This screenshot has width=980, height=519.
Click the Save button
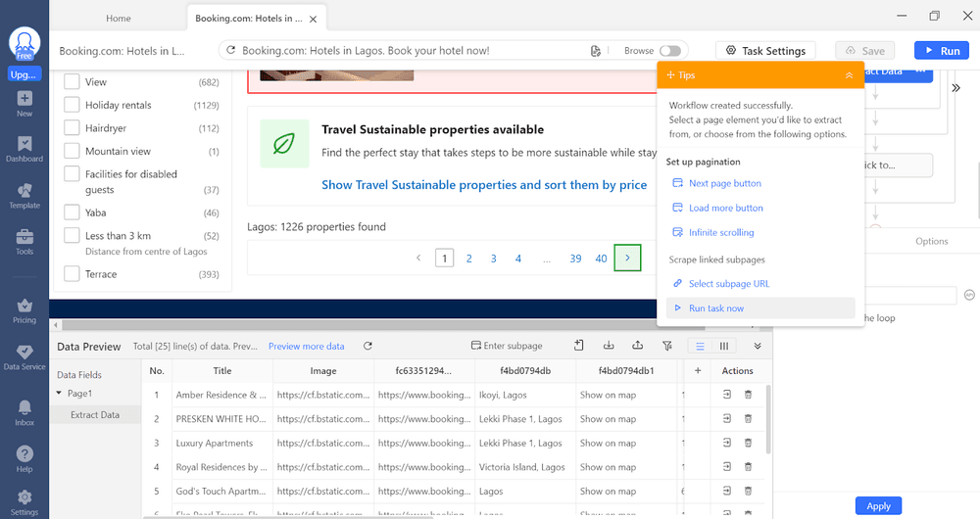tap(865, 51)
